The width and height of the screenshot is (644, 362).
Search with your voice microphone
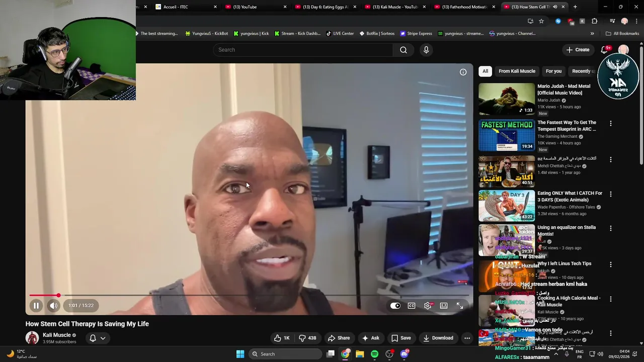426,50
